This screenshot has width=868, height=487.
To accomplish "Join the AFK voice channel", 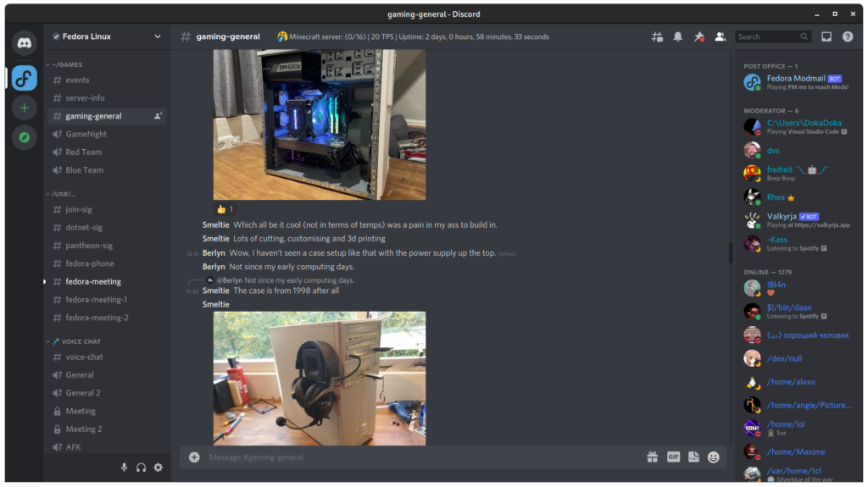I will pyautogui.click(x=105, y=447).
